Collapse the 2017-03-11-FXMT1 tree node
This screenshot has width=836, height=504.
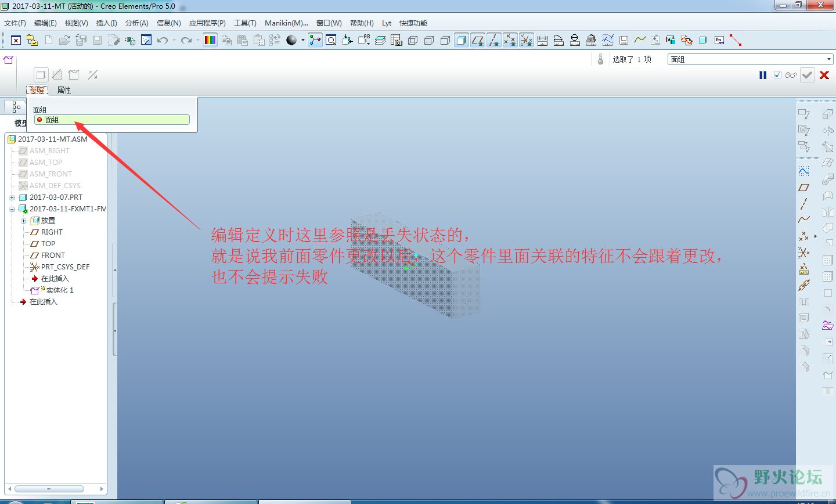(12, 209)
